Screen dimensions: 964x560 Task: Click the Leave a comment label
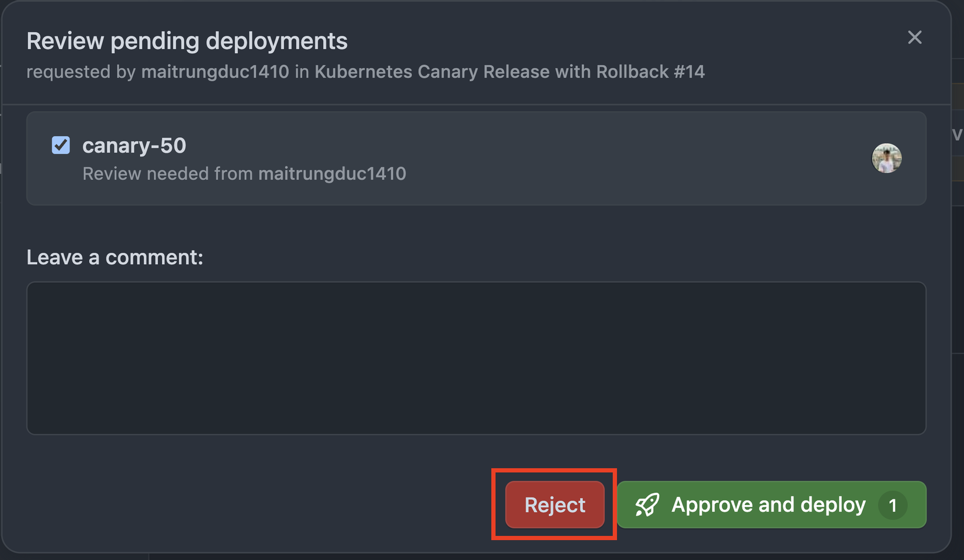pyautogui.click(x=115, y=257)
